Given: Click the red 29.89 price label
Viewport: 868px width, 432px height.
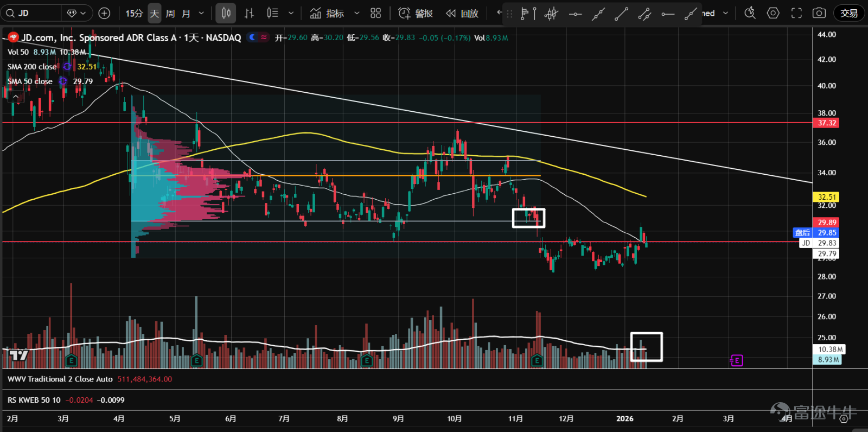Looking at the screenshot, I should 827,223.
